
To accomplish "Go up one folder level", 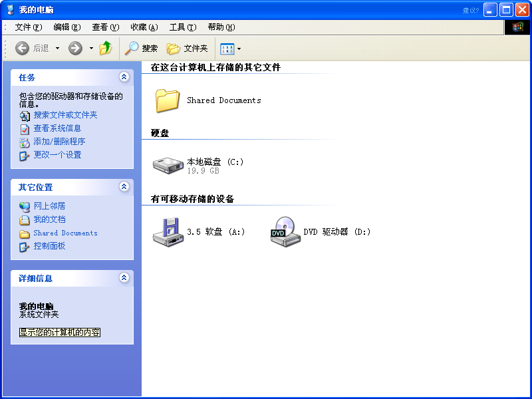I will [x=106, y=48].
